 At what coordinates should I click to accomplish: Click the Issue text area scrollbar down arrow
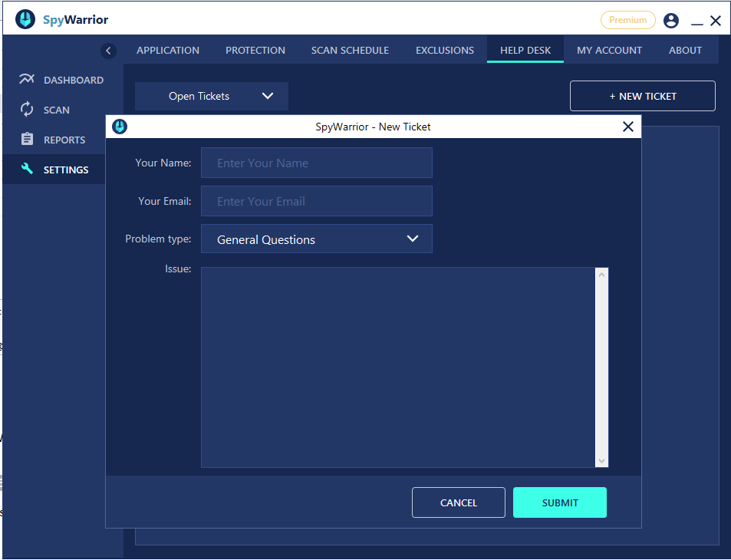click(602, 460)
